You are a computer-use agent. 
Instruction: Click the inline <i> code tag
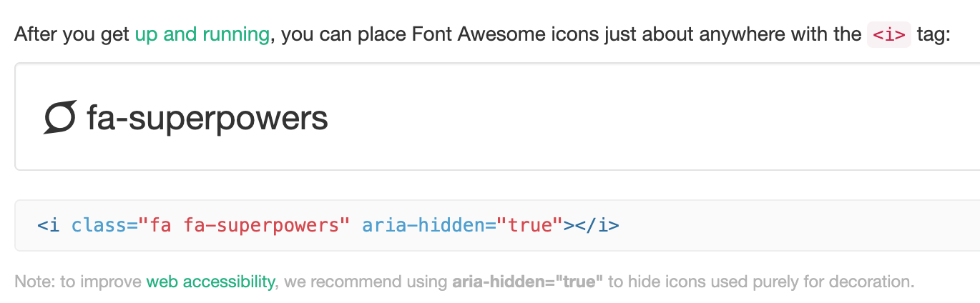click(x=888, y=35)
